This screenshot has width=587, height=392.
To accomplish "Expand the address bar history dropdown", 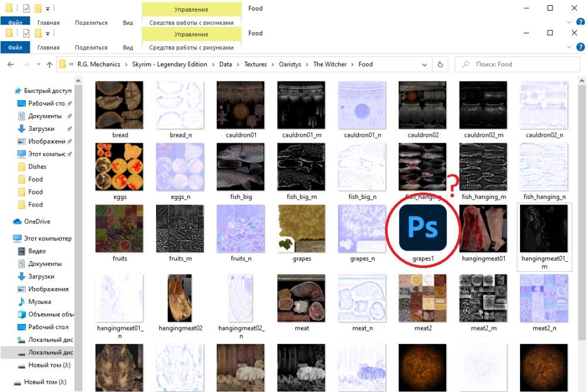I will point(424,65).
